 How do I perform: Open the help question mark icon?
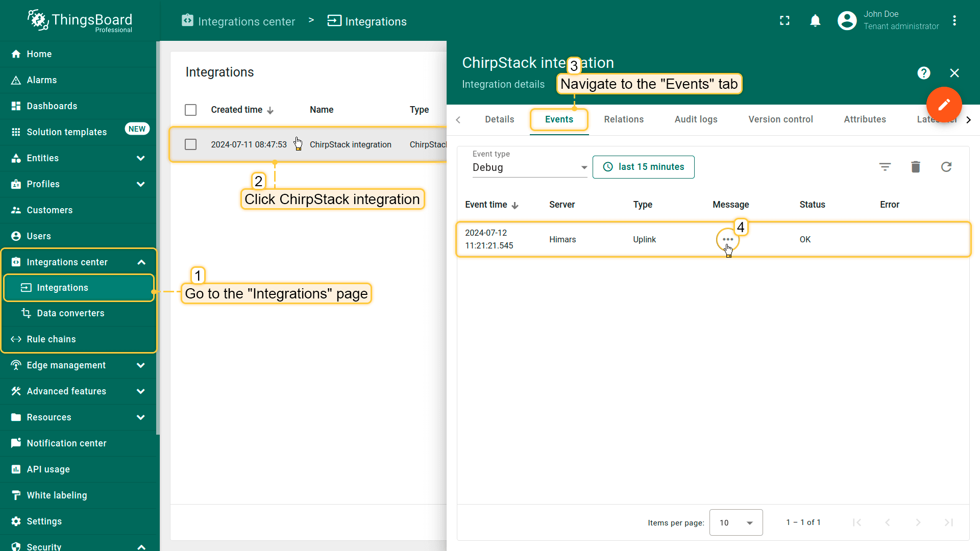923,73
